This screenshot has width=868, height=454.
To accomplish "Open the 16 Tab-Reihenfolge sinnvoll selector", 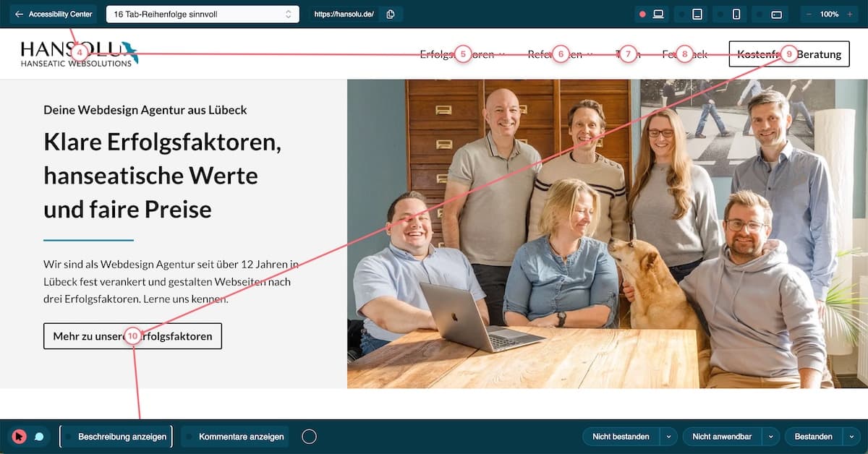I will 203,13.
